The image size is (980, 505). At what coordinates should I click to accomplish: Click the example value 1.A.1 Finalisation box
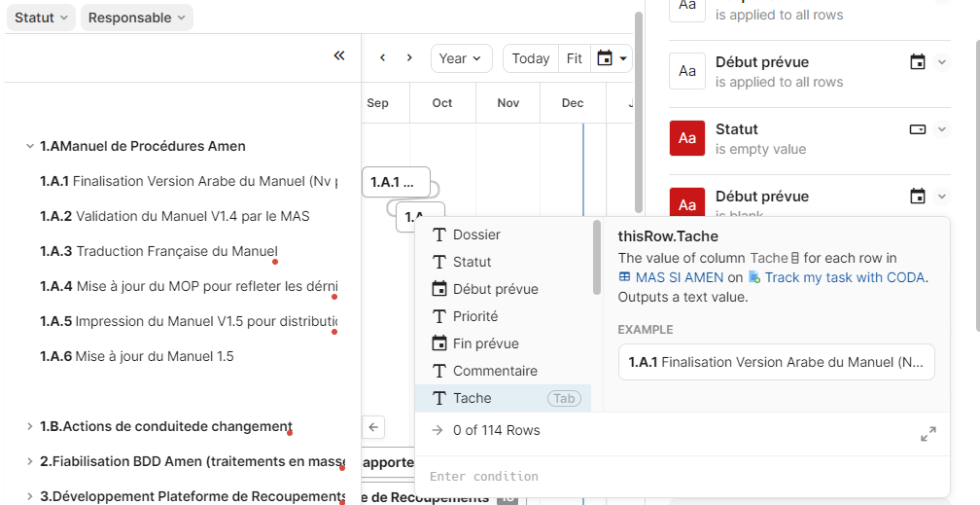coord(776,362)
